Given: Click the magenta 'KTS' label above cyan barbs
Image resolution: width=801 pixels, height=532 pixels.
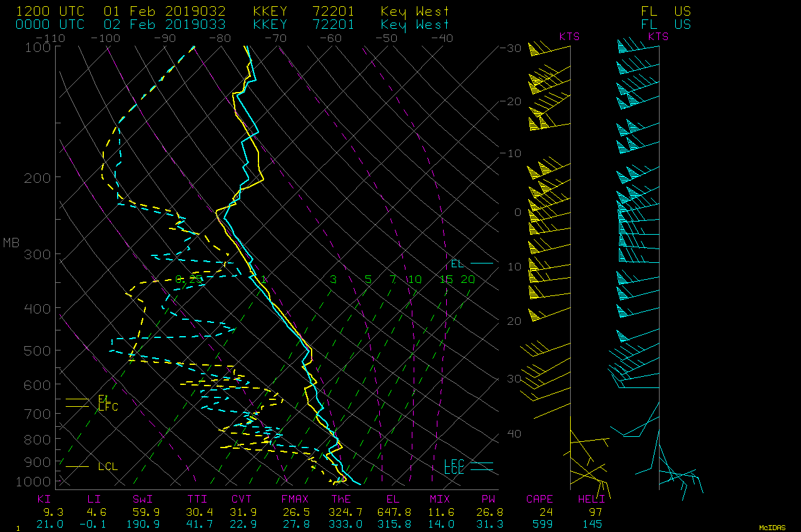Looking at the screenshot, I should [658, 37].
